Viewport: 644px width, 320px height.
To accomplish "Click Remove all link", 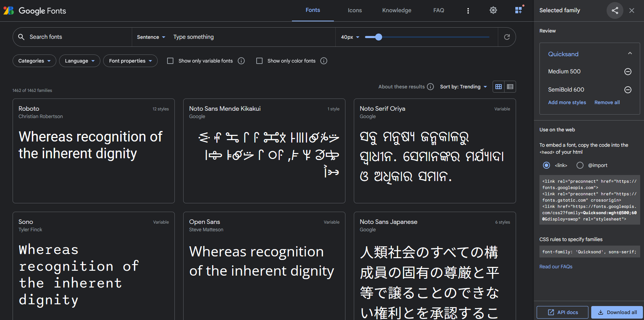I will [x=607, y=102].
